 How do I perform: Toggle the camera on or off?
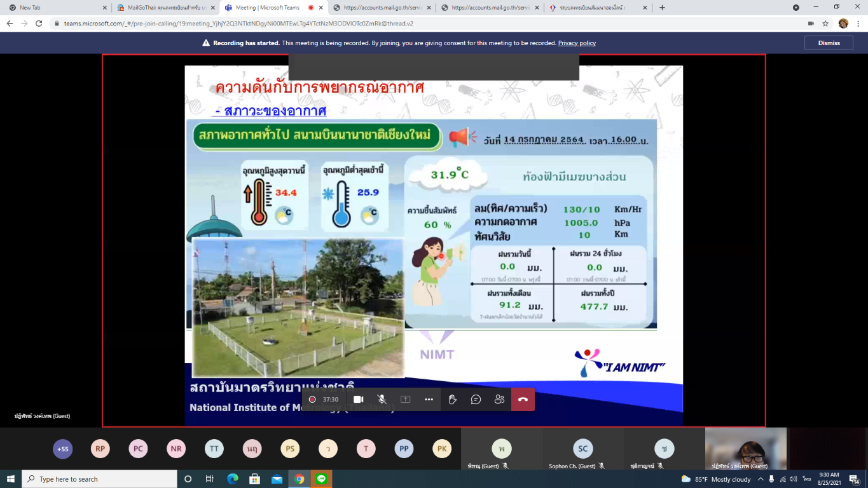[358, 399]
